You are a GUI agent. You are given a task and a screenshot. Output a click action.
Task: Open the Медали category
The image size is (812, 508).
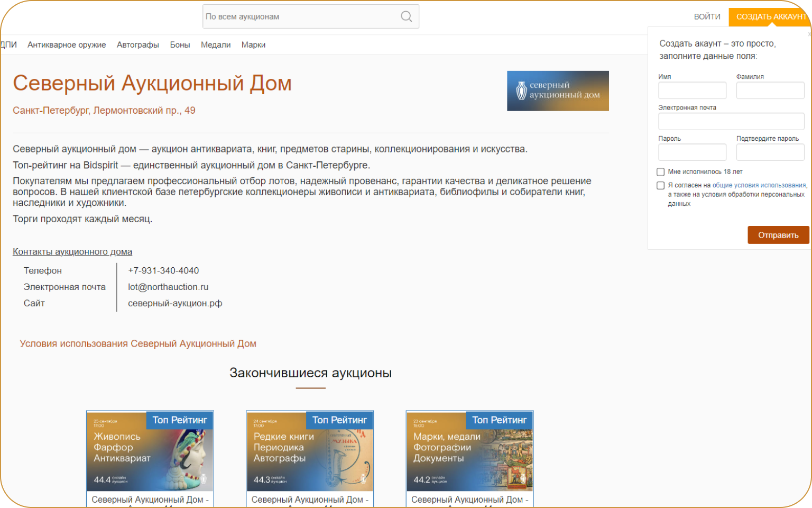coord(216,45)
